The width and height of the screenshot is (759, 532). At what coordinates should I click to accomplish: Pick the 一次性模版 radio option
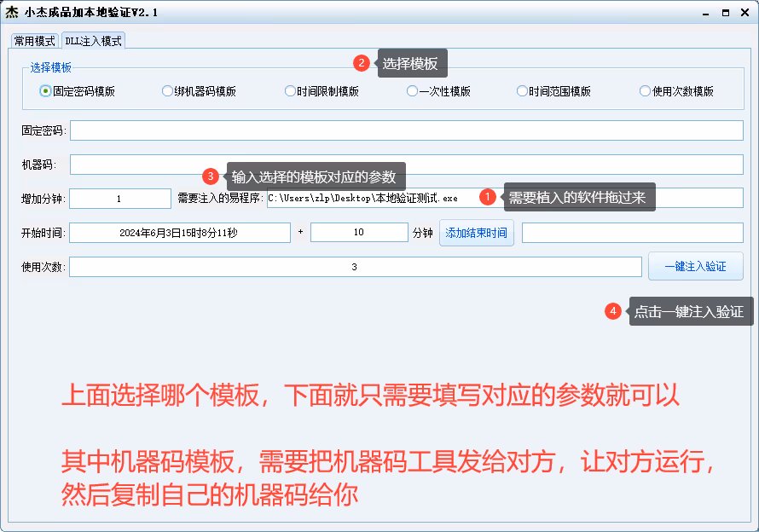pyautogui.click(x=412, y=91)
